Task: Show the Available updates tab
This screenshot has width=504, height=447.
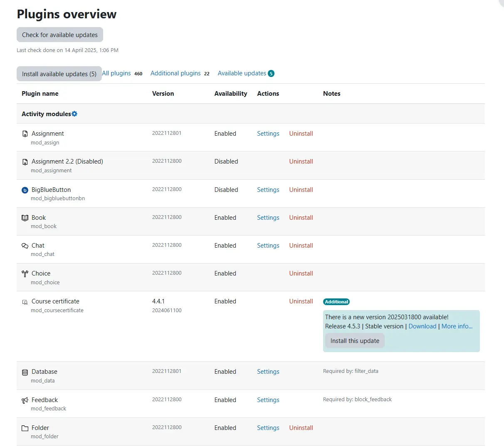Action: 242,73
